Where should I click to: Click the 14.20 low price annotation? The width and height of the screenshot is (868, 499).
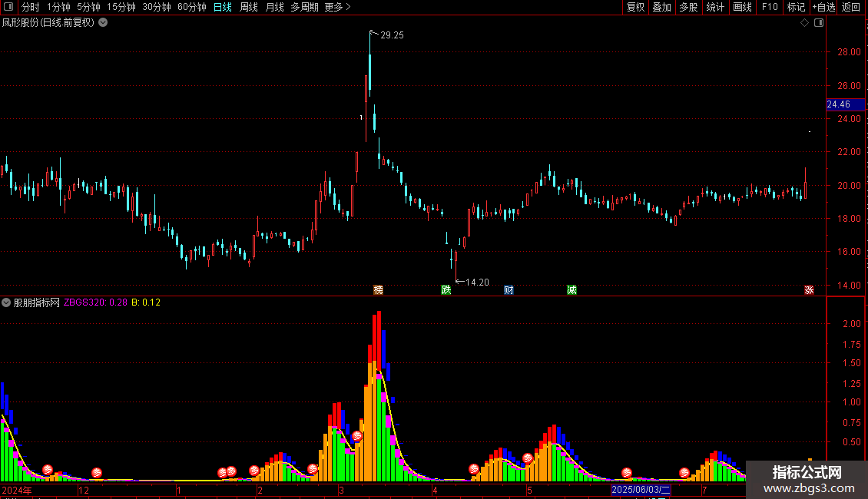point(477,283)
